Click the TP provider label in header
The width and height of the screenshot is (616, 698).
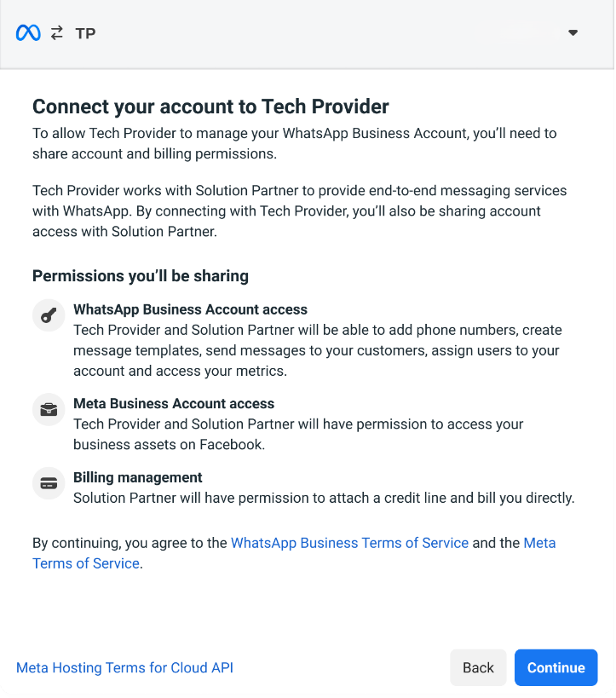click(x=85, y=34)
